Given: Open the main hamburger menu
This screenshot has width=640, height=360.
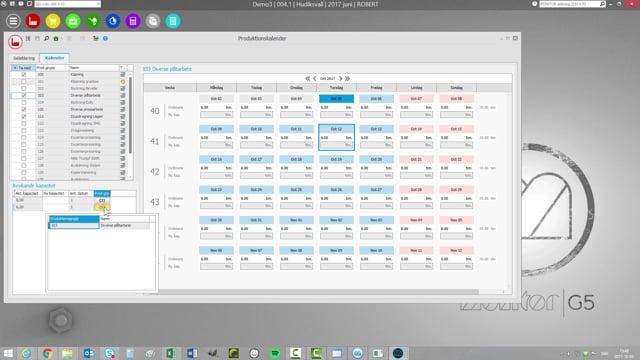Looking at the screenshot, I should [x=13, y=21].
